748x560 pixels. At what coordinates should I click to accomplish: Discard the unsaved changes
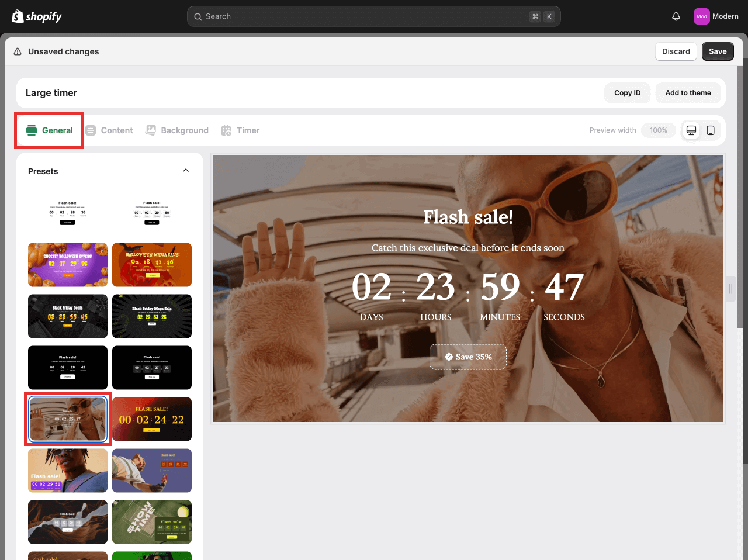pos(676,51)
